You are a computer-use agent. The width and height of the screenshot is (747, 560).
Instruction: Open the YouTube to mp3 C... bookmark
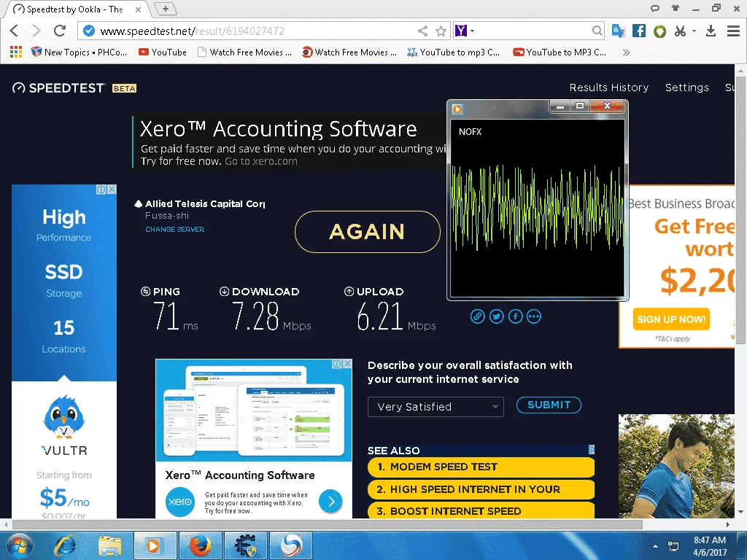454,52
